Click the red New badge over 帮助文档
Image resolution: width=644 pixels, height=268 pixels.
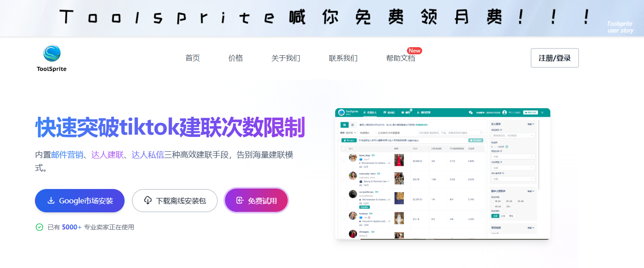pos(415,51)
